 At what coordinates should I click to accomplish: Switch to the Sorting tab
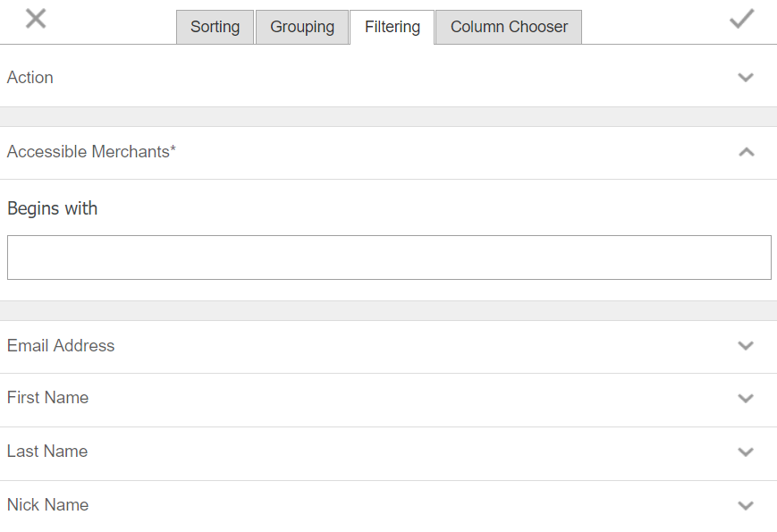[215, 27]
